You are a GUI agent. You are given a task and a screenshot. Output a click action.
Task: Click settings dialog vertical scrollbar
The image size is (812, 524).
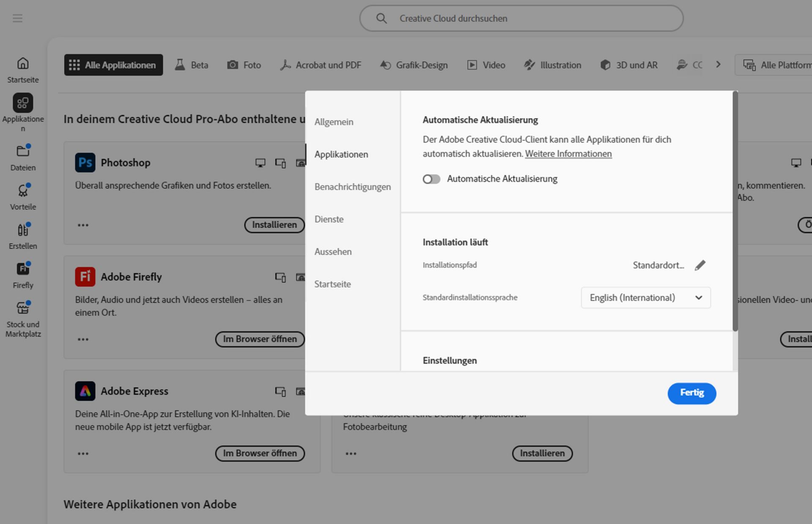(x=735, y=211)
